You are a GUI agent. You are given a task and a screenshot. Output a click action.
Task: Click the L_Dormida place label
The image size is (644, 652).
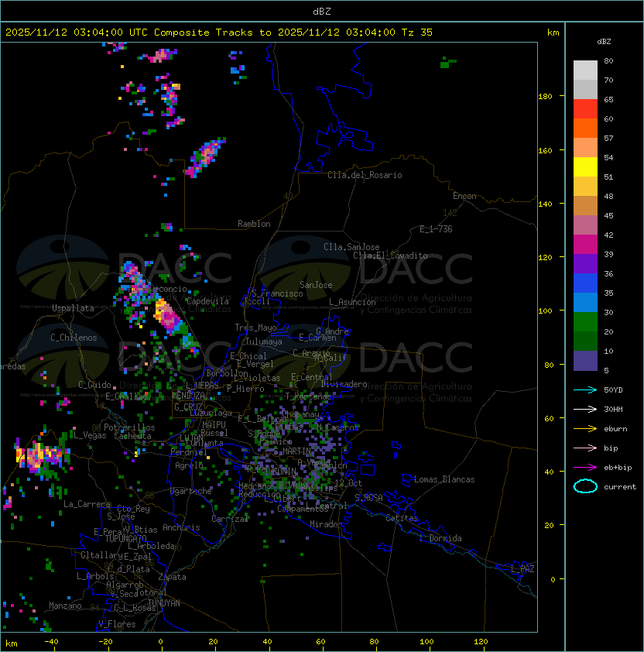[x=440, y=538]
